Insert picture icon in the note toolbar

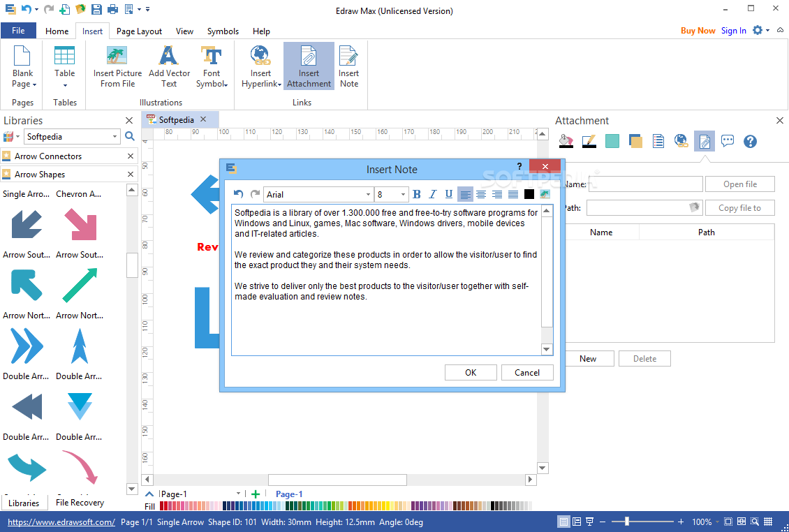(545, 194)
